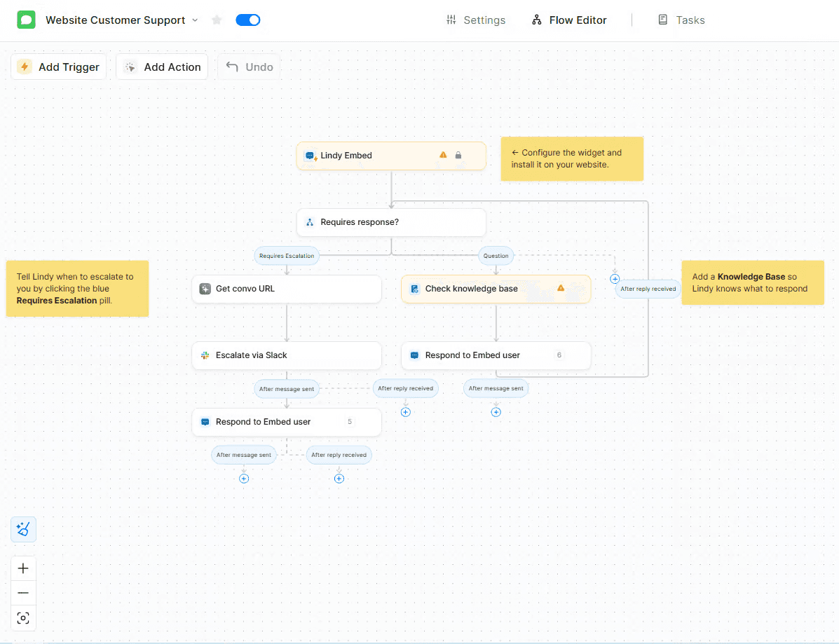This screenshot has height=644, width=839.
Task: Open the Settings tab
Action: [476, 20]
